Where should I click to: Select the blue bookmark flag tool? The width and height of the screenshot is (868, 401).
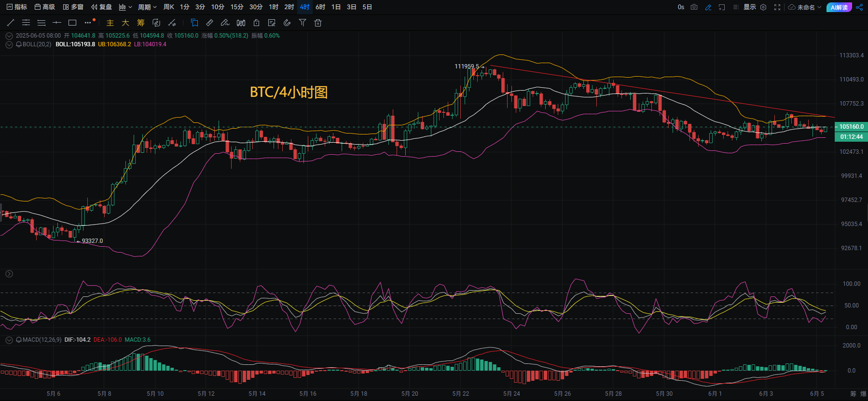194,23
